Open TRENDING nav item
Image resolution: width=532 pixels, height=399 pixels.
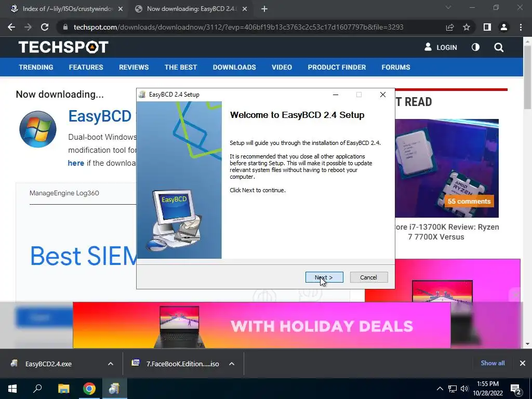(36, 67)
